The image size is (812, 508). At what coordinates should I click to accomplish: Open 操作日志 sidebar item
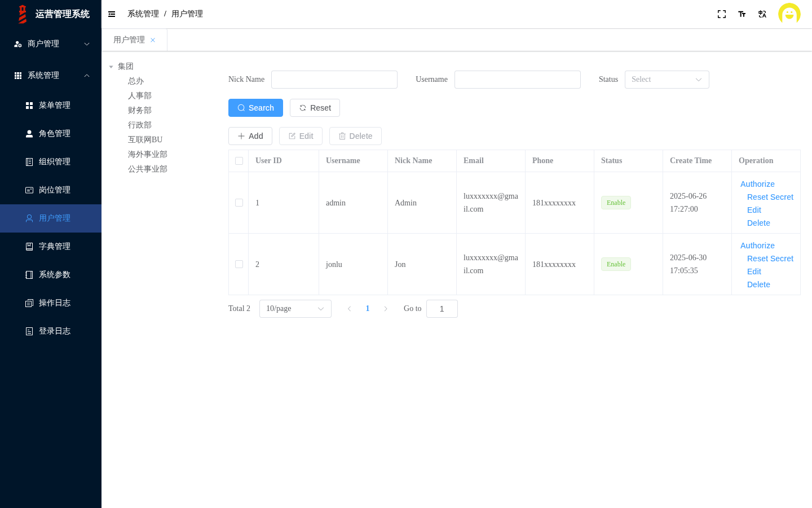(51, 303)
